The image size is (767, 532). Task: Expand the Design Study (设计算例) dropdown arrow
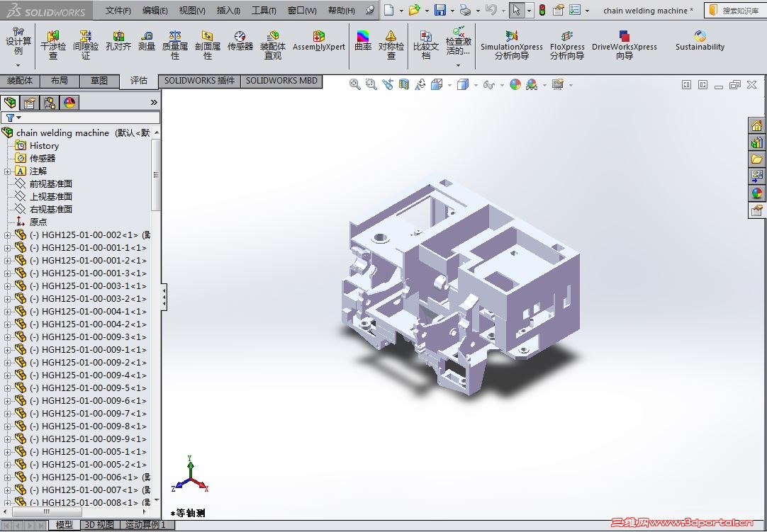18,65
